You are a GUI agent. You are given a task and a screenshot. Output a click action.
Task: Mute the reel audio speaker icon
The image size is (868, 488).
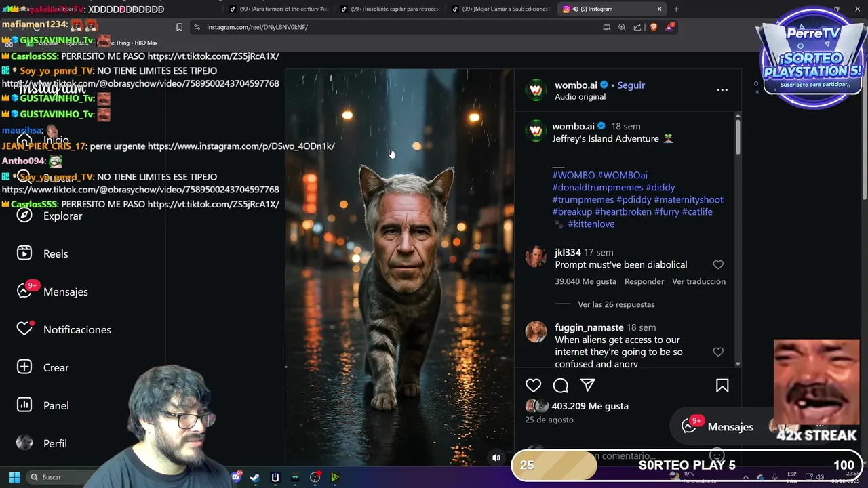coord(496,457)
